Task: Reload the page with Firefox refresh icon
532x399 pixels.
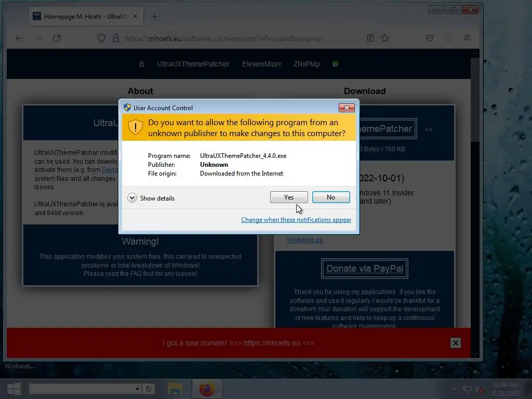Action: [x=57, y=38]
